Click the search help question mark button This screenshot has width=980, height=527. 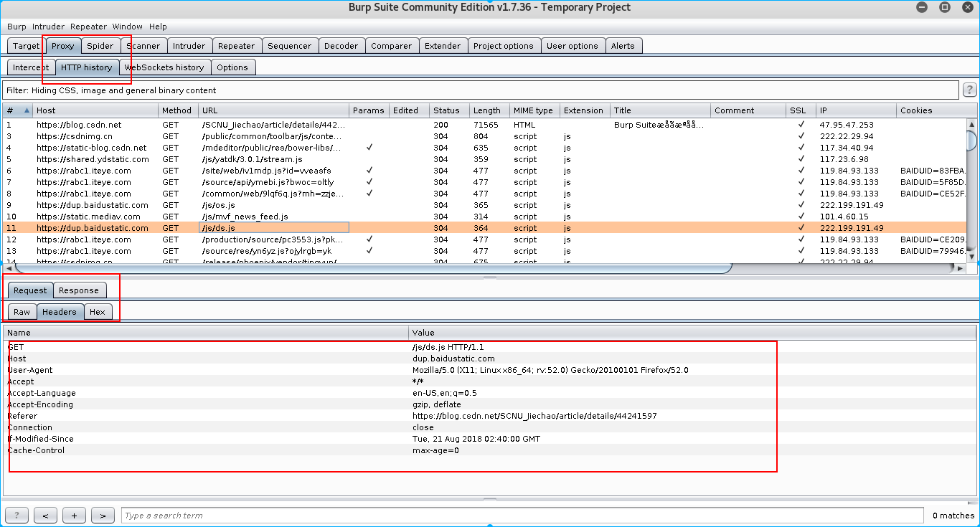17,516
